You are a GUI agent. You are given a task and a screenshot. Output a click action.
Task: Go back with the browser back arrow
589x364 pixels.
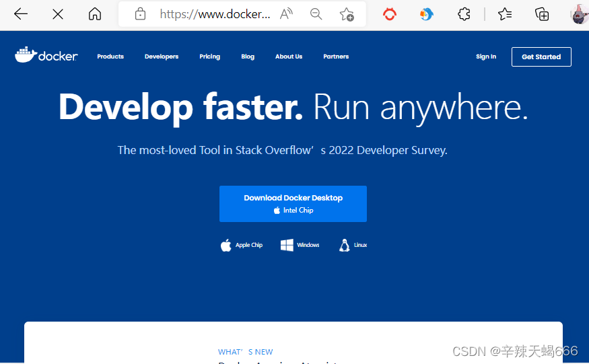pyautogui.click(x=21, y=14)
